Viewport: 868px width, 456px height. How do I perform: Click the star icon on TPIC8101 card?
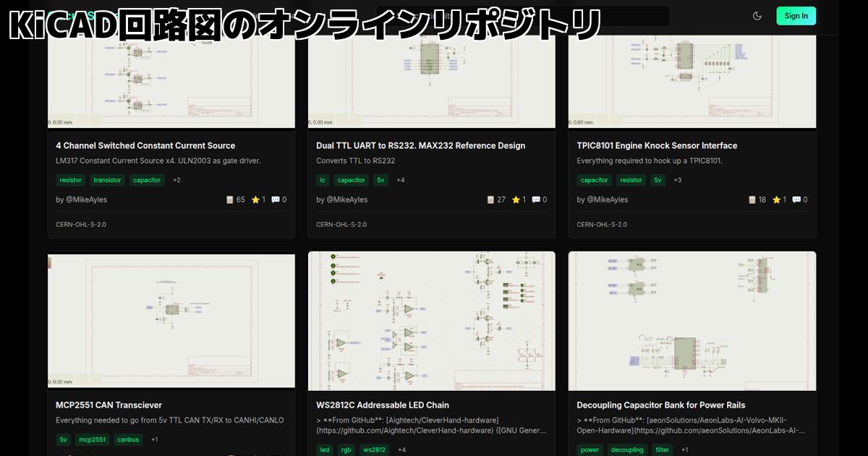pos(776,199)
